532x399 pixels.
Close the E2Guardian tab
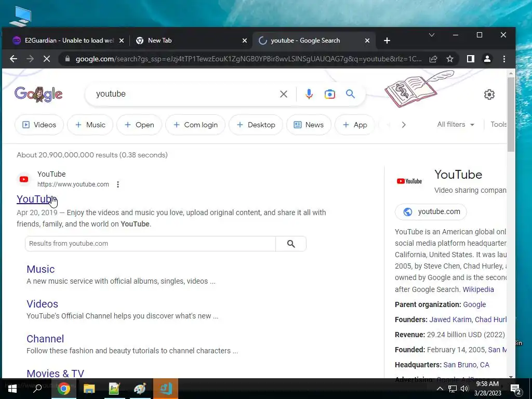tap(122, 41)
